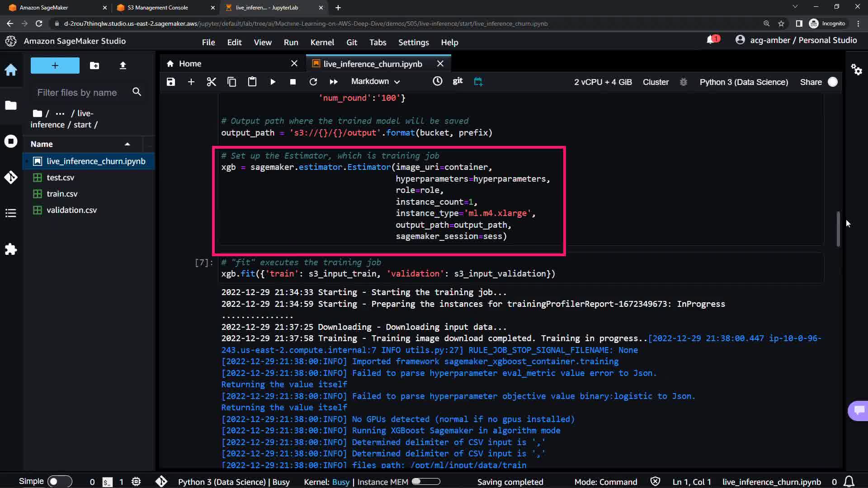Switch to the Home tab
Screen dimensions: 868x488
point(190,64)
